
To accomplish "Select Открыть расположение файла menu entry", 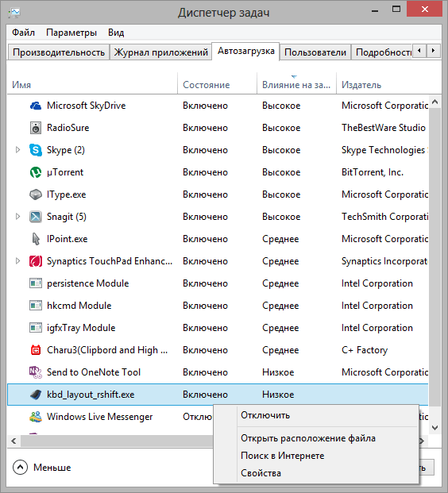I will (x=308, y=438).
